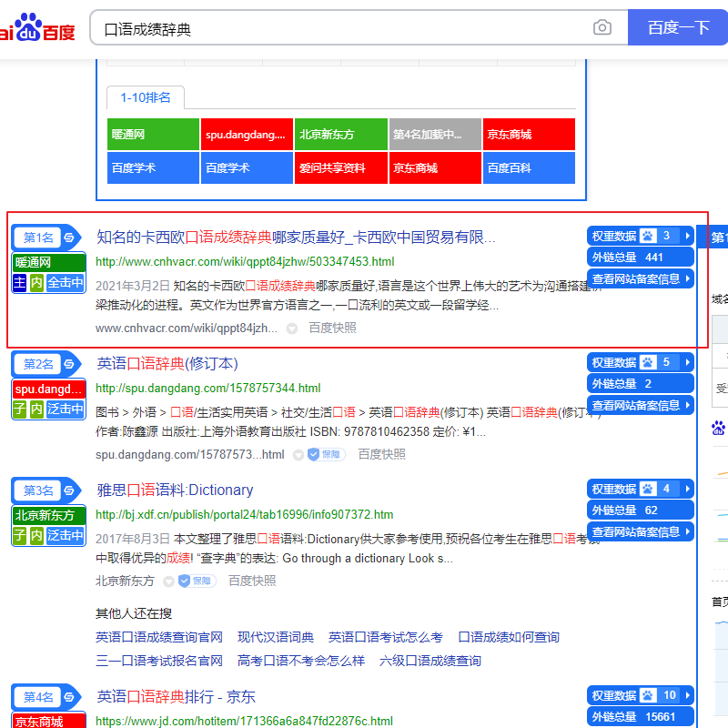Click the green 北京新东方 ranking cell
This screenshot has height=728, width=728.
(340, 134)
